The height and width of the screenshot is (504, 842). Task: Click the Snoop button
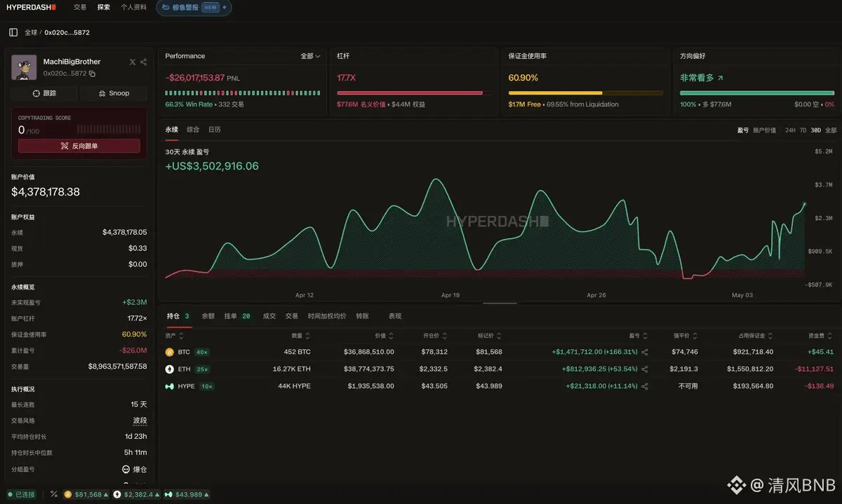(x=114, y=93)
